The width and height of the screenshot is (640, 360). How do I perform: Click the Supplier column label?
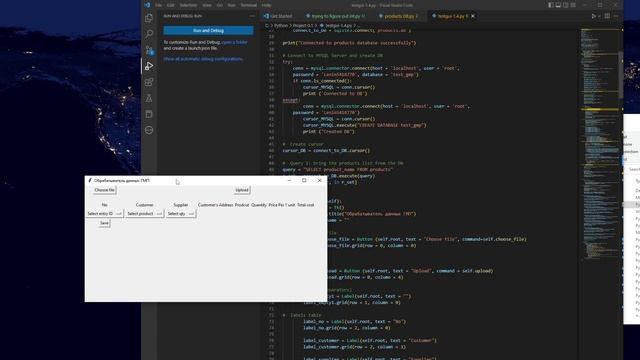pyautogui.click(x=181, y=205)
